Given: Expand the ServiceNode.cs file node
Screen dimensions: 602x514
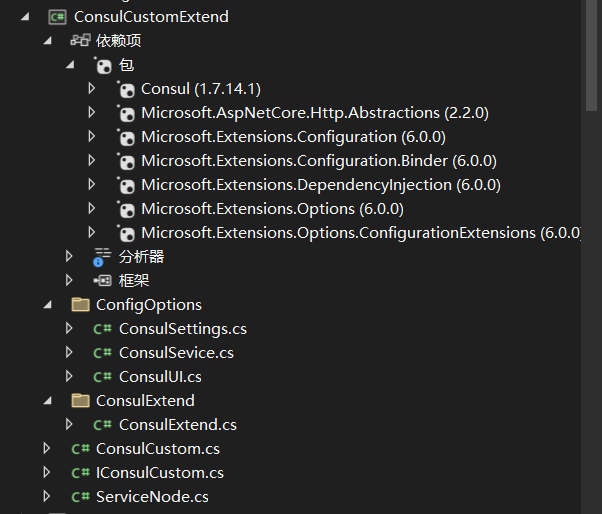Looking at the screenshot, I should pyautogui.click(x=47, y=496).
